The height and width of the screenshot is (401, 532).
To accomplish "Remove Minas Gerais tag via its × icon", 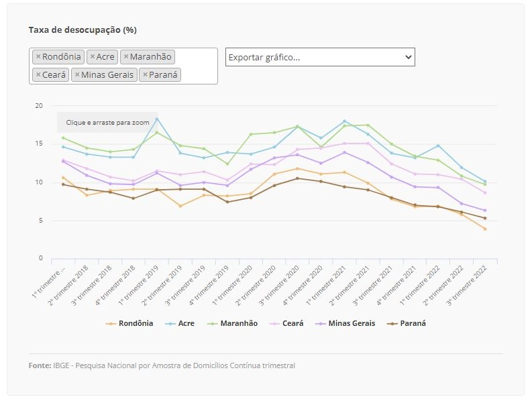I will pyautogui.click(x=77, y=74).
